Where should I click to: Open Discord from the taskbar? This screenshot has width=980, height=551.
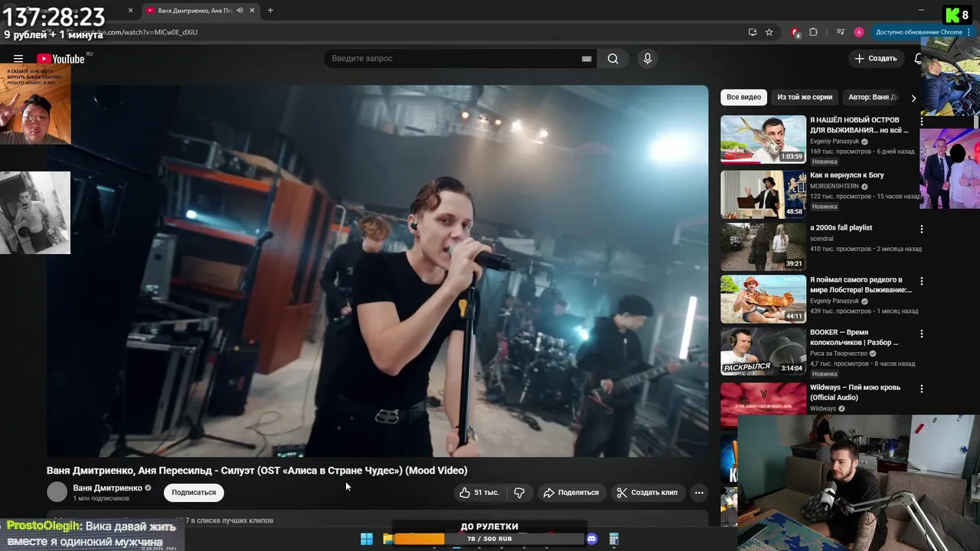tap(591, 539)
